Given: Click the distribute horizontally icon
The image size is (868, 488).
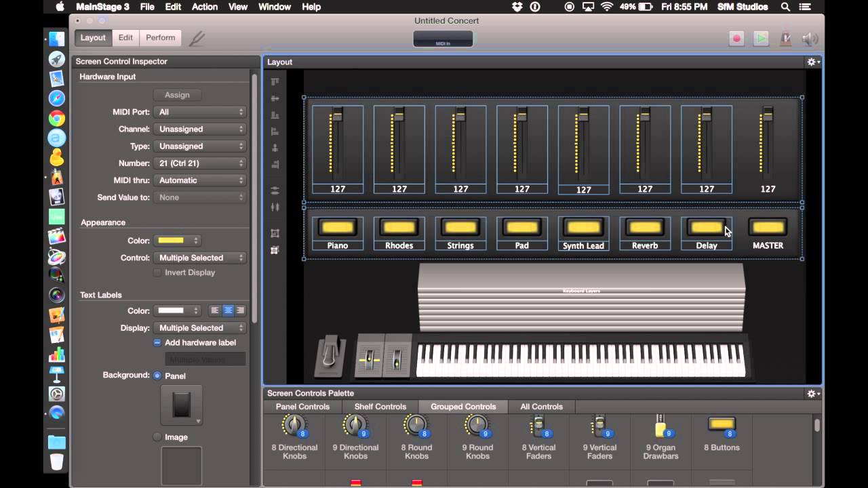Looking at the screenshot, I should (x=275, y=207).
